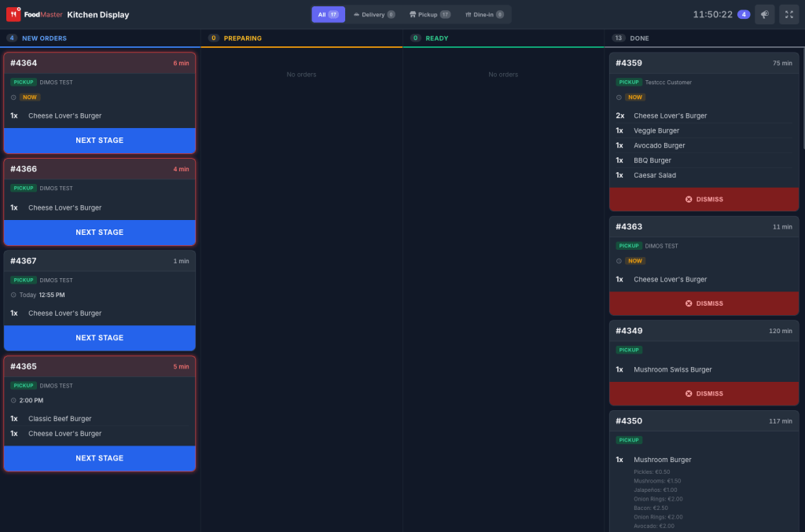This screenshot has height=532, width=805.
Task: Dismiss order #4349 in the Done column
Action: coord(704,393)
